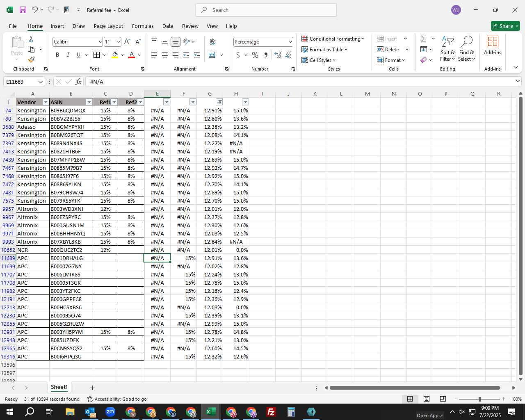Toggle Italic formatting

[68, 55]
